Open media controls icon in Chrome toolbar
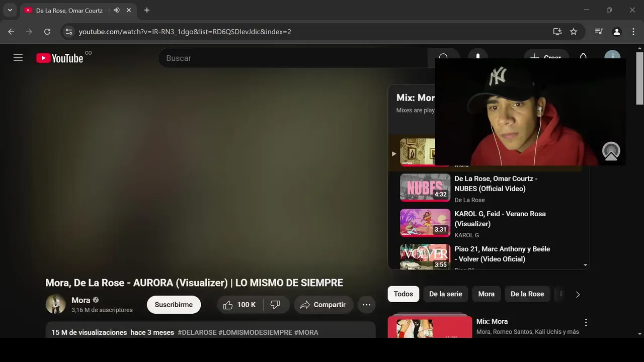Screen dimensions: 644x362 (x=599, y=32)
